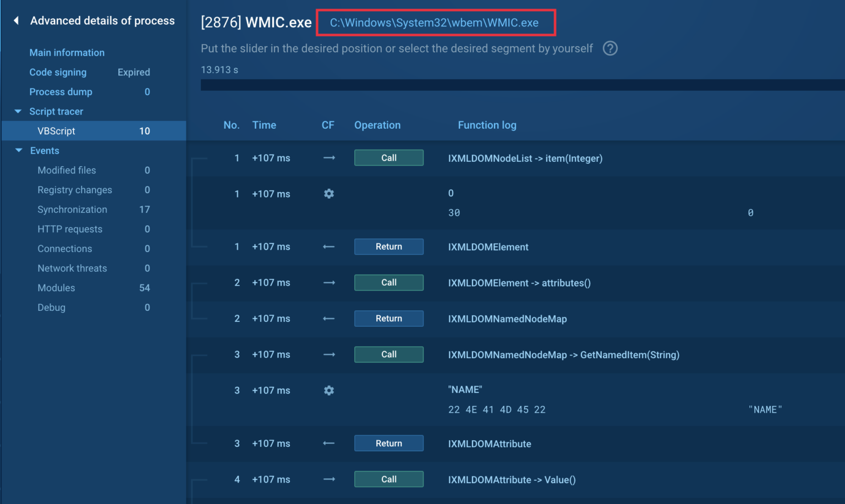
Task: Click the help question mark icon
Action: tap(610, 48)
